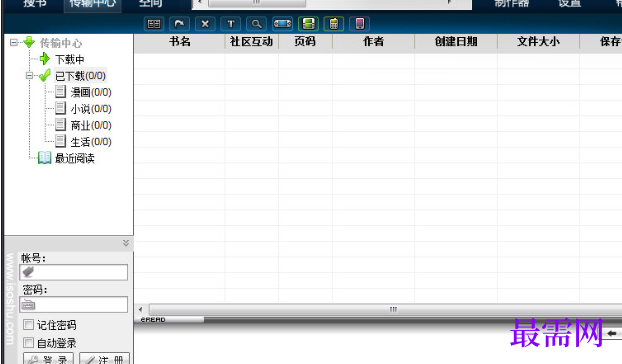622x364 pixels.
Task: Click the 帐号 account input field
Action: point(73,272)
